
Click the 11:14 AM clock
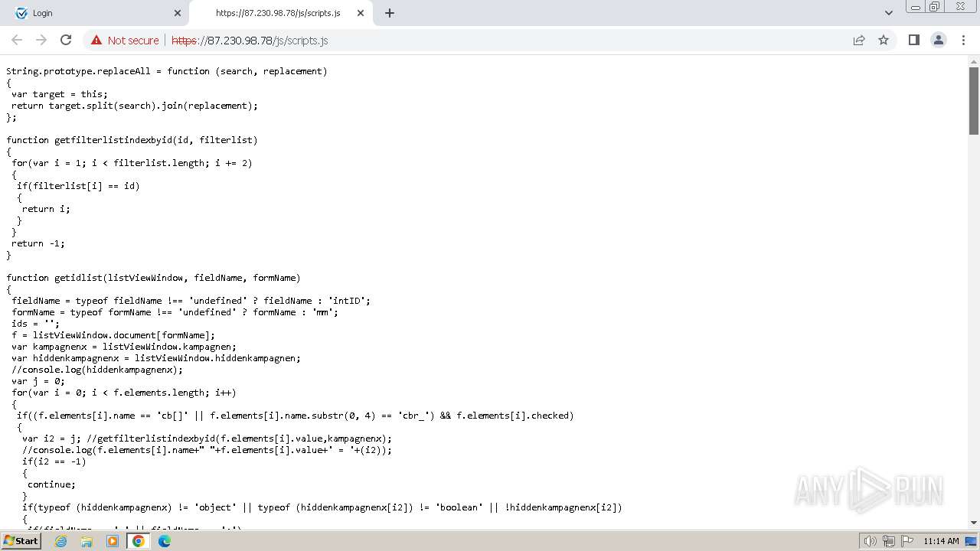coord(941,541)
